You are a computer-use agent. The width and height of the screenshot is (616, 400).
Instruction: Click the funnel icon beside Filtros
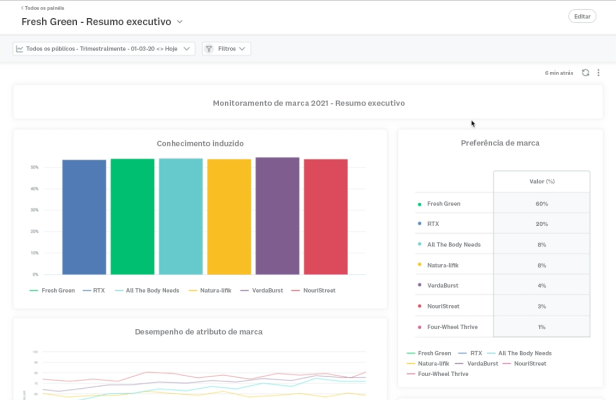pyautogui.click(x=209, y=48)
